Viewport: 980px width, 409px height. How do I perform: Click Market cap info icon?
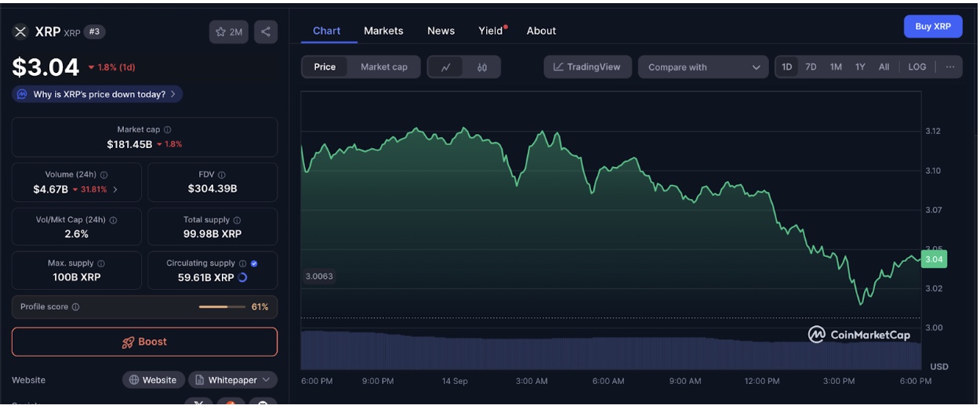click(168, 130)
